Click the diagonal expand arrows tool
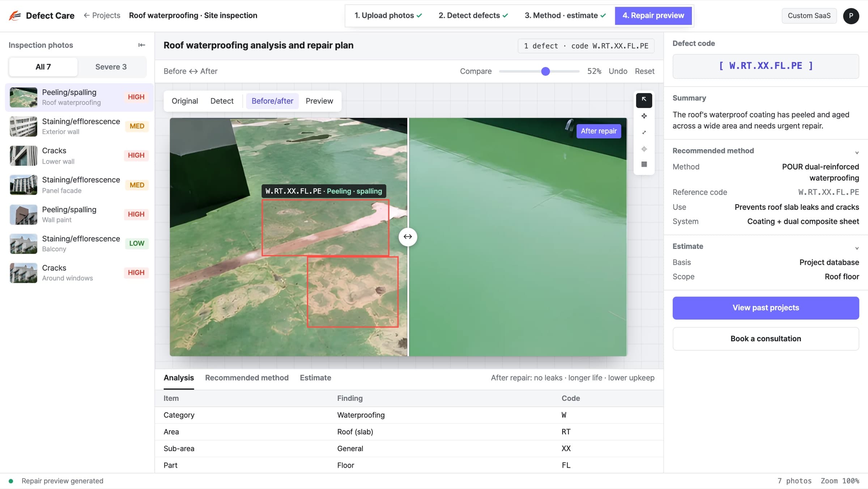The width and height of the screenshot is (868, 489). [644, 132]
